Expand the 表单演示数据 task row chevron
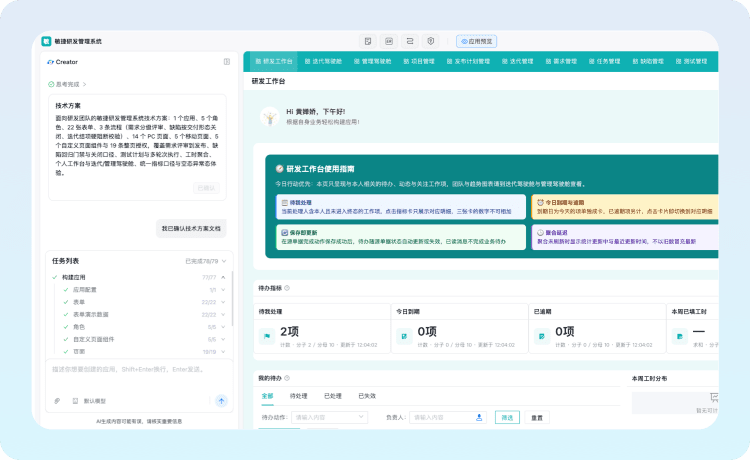Screen dimensions: 750x460 223,315
